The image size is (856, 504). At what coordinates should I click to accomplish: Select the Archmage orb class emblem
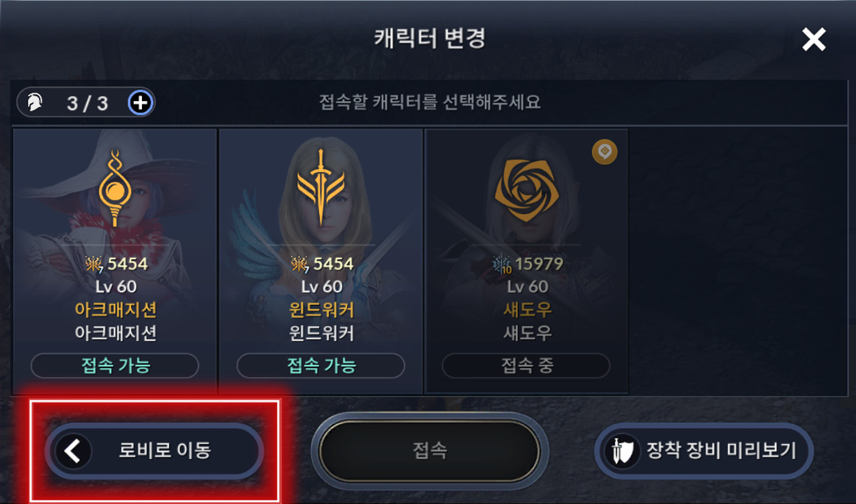click(x=115, y=188)
